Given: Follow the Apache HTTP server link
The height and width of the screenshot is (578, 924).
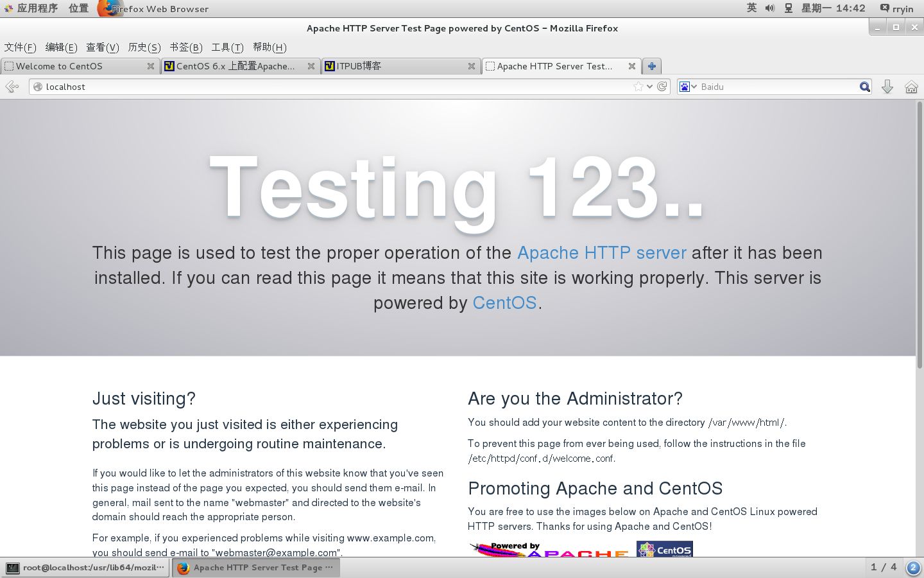Looking at the screenshot, I should [x=602, y=253].
